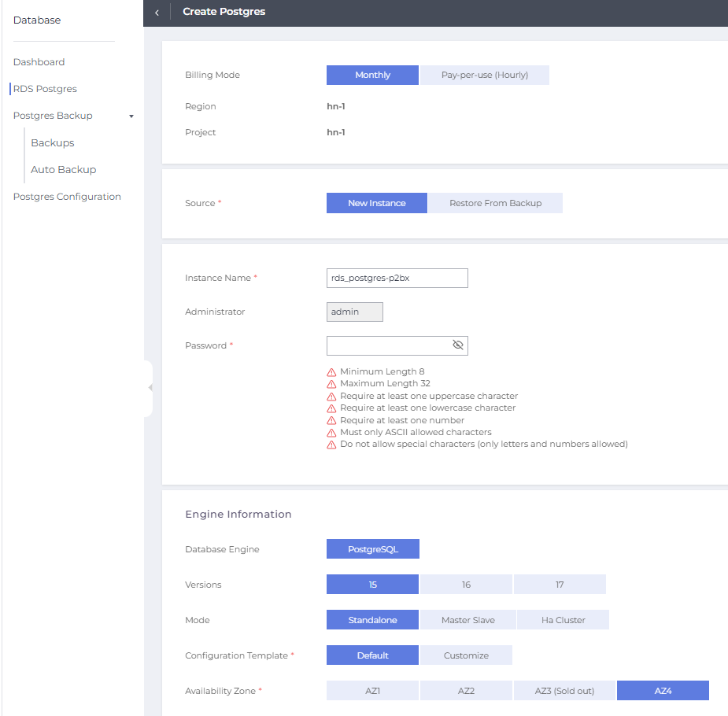This screenshot has height=716, width=728.
Task: Toggle password visibility eye icon
Action: [458, 345]
